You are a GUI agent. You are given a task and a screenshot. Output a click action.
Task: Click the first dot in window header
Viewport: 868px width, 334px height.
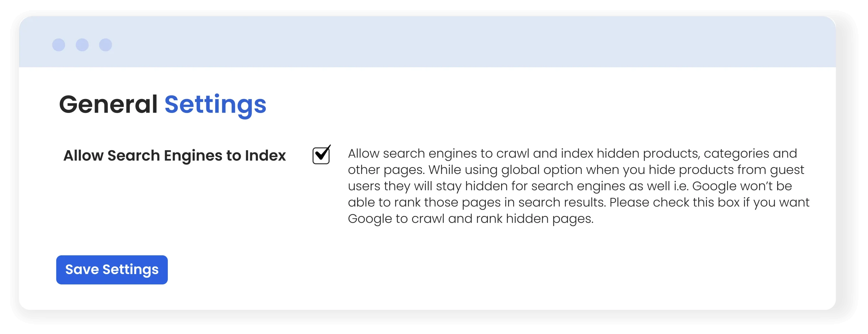tap(59, 45)
